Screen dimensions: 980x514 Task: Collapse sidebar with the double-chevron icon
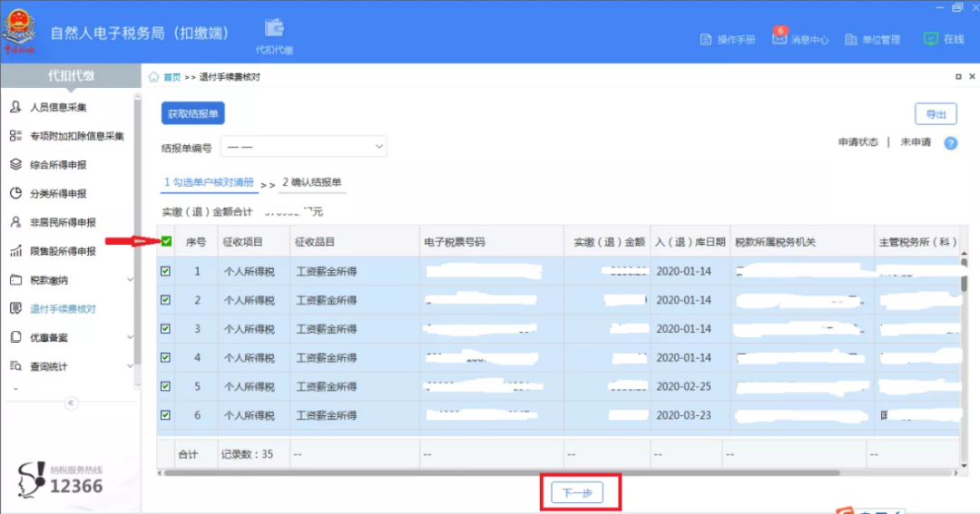click(x=71, y=402)
